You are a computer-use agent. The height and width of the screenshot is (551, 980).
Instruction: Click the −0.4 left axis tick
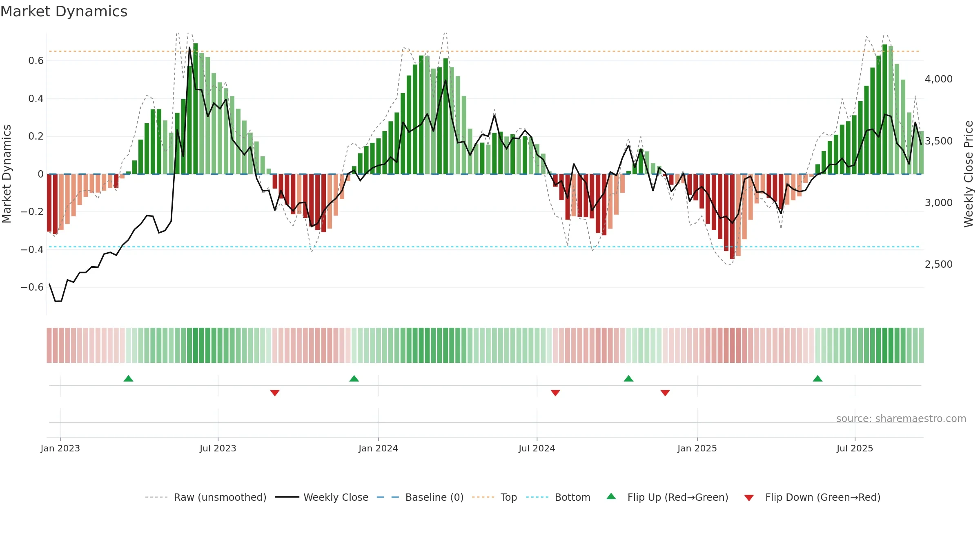pos(32,249)
